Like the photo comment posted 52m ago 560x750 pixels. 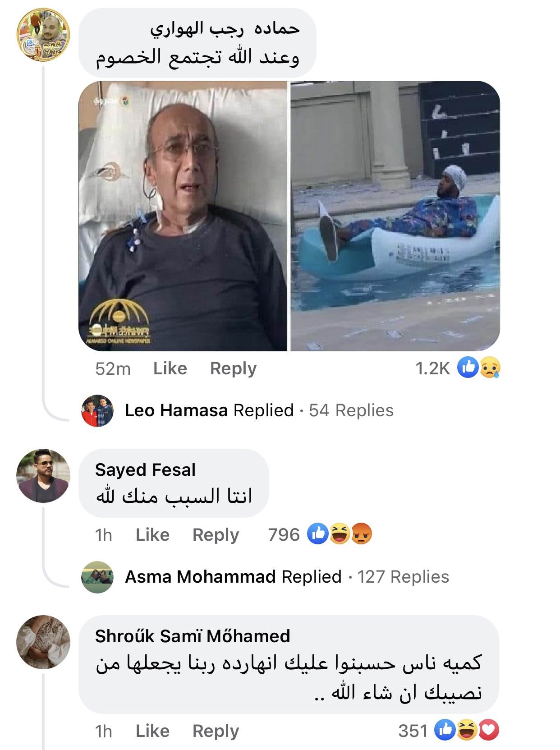coord(170,368)
